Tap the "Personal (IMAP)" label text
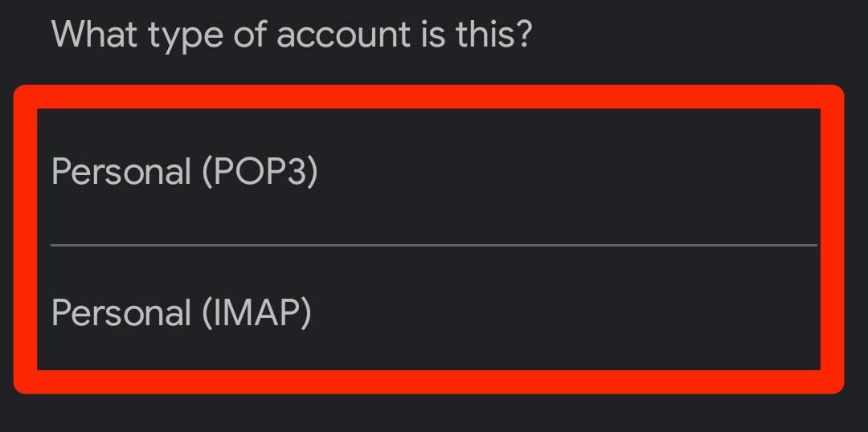Viewport: 868px width, 432px height. click(x=182, y=312)
